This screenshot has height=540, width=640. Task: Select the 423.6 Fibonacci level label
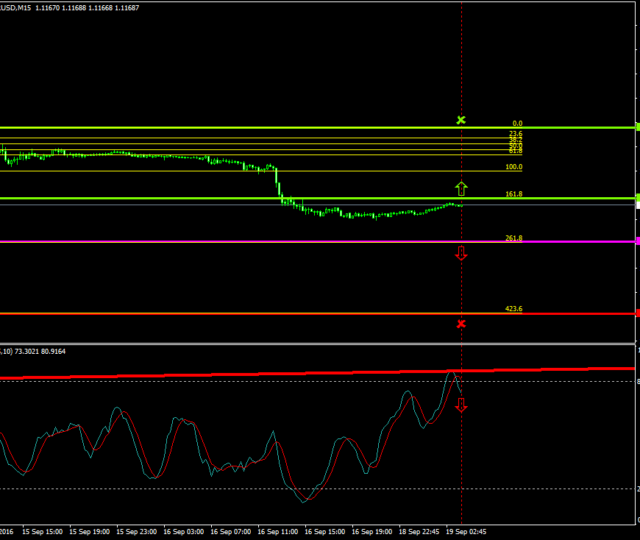(514, 310)
